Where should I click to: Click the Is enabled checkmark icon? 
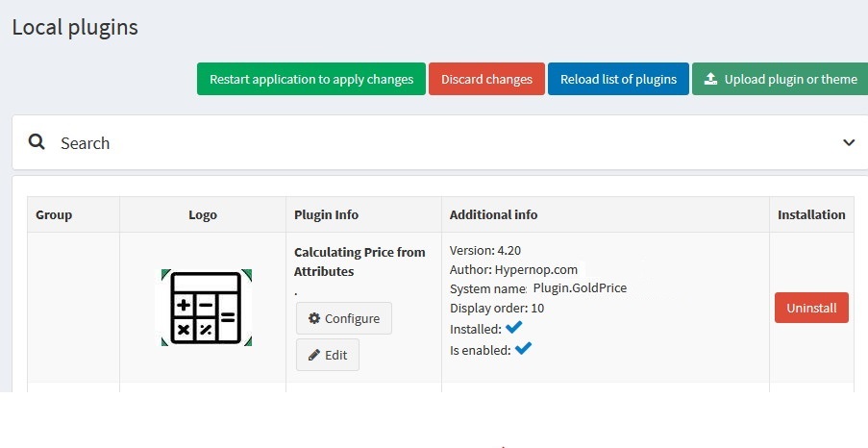click(x=523, y=348)
